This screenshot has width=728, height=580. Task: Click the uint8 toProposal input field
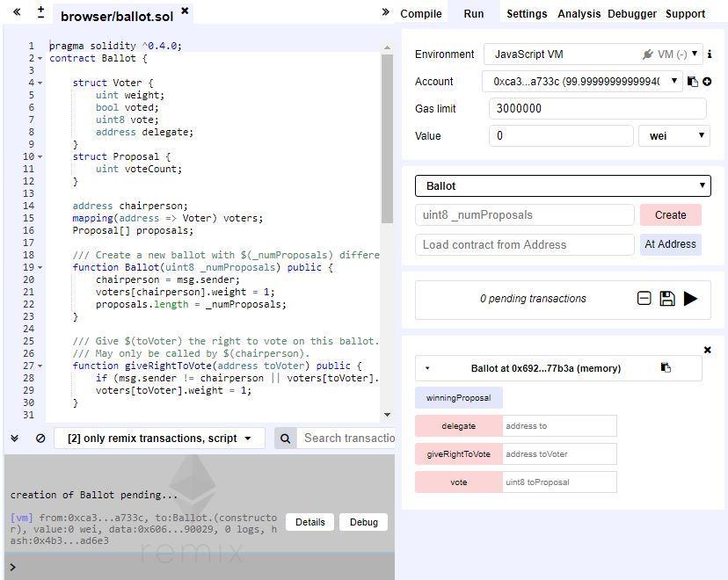tap(559, 482)
